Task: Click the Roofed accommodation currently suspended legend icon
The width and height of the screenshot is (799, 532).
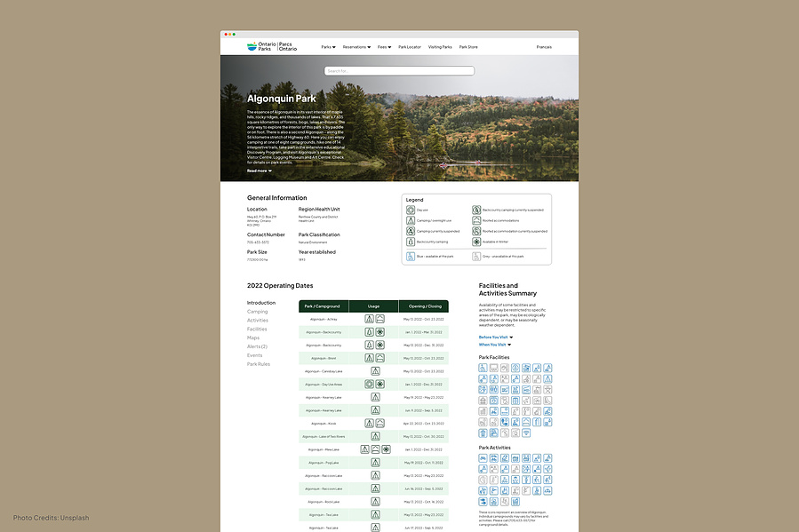Action: tap(476, 231)
